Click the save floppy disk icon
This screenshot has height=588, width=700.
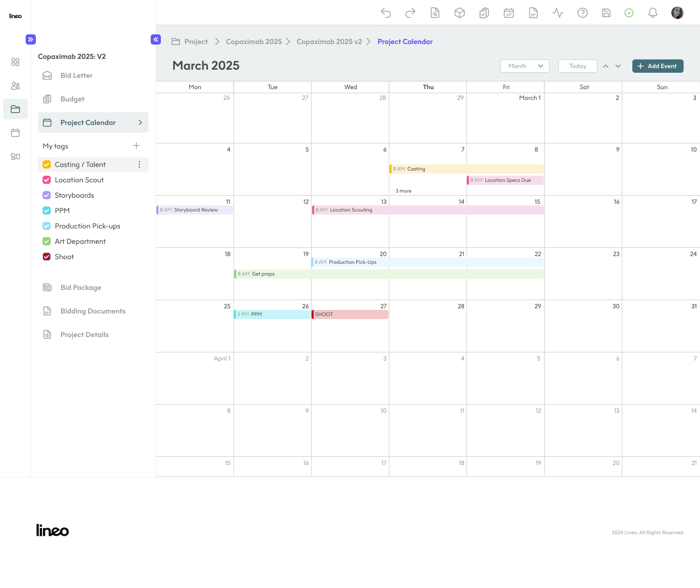606,13
